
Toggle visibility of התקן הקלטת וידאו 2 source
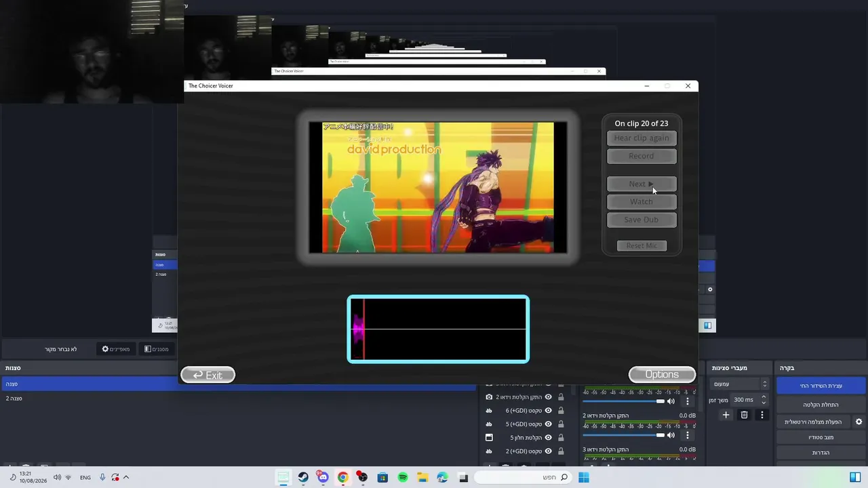pyautogui.click(x=549, y=397)
